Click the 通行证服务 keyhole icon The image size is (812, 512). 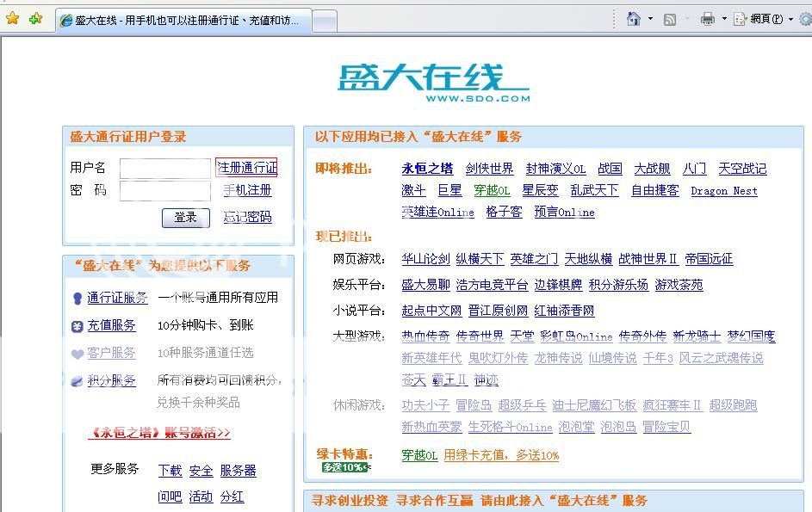pyautogui.click(x=77, y=299)
